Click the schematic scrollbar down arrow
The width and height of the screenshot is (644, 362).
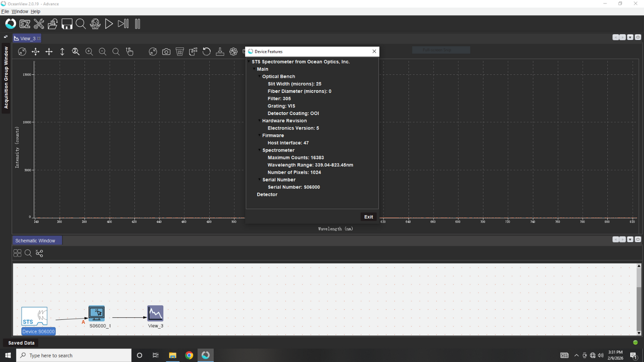click(x=639, y=333)
